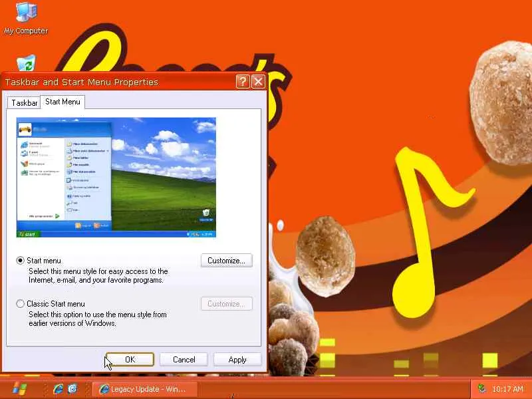Click the Start menu preview image
532x399 pixels.
tap(116, 177)
